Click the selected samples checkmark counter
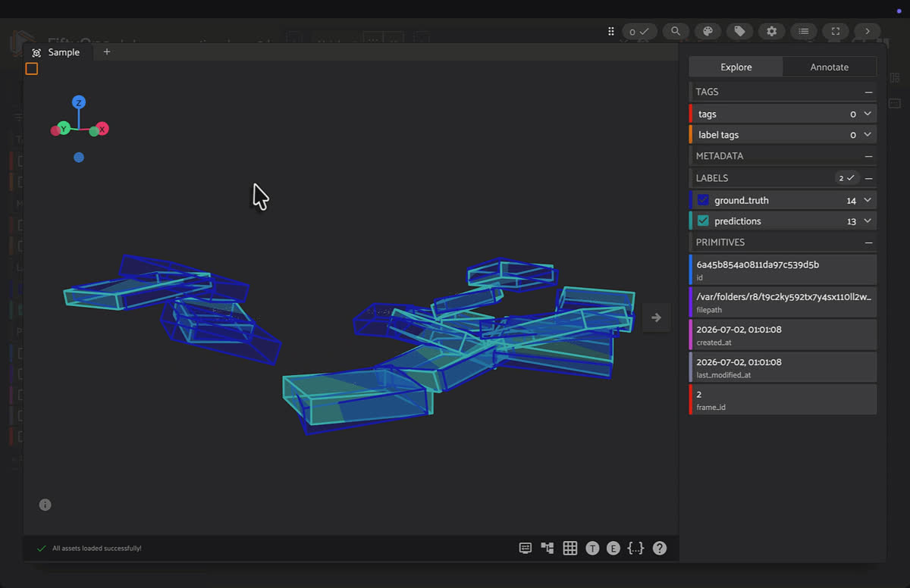910x588 pixels. 640,31
